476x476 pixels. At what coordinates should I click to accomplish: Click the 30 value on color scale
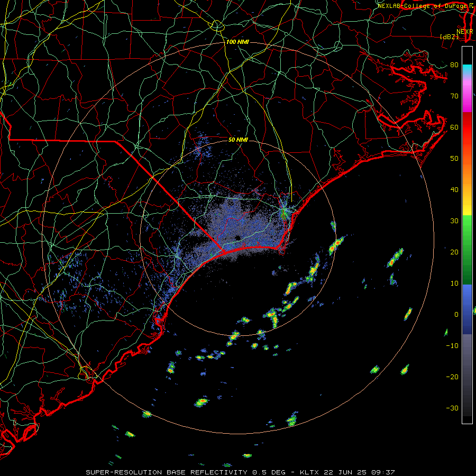454,221
